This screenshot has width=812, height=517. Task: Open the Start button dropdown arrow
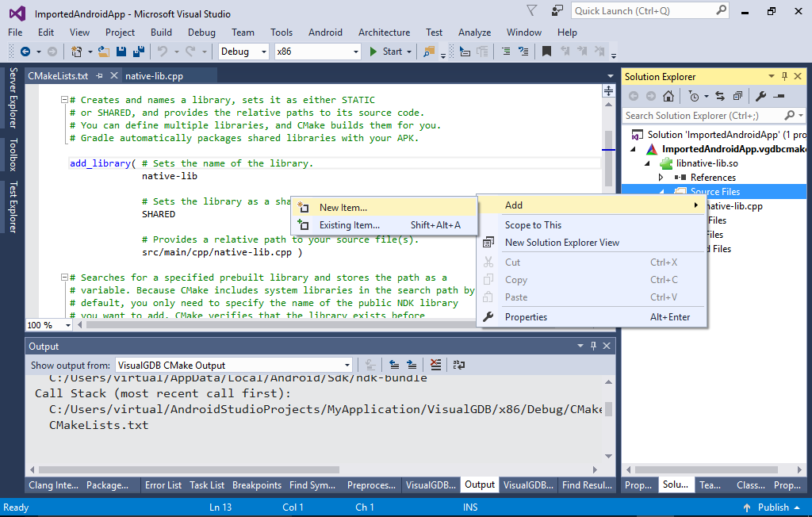pyautogui.click(x=409, y=52)
